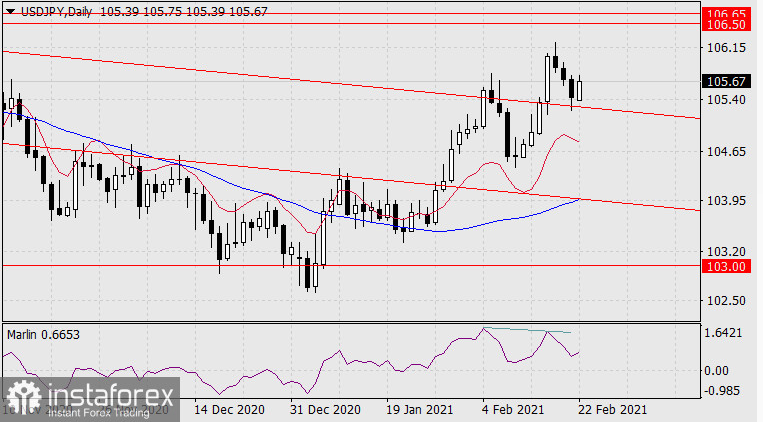Click the 103.95 price axis value

(x=726, y=201)
